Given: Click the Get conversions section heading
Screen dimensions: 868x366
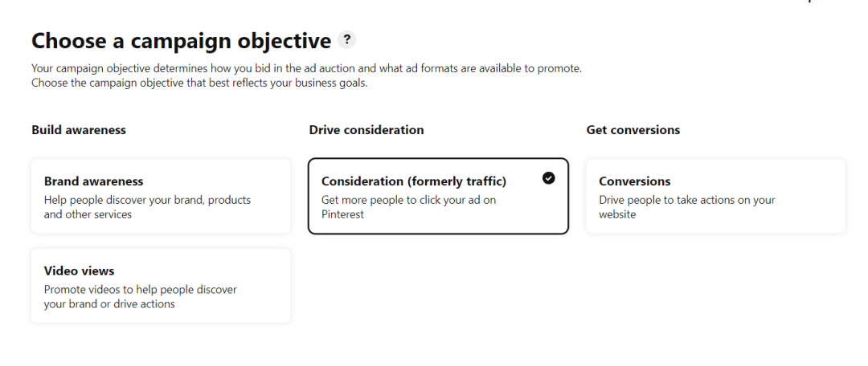Looking at the screenshot, I should 633,130.
